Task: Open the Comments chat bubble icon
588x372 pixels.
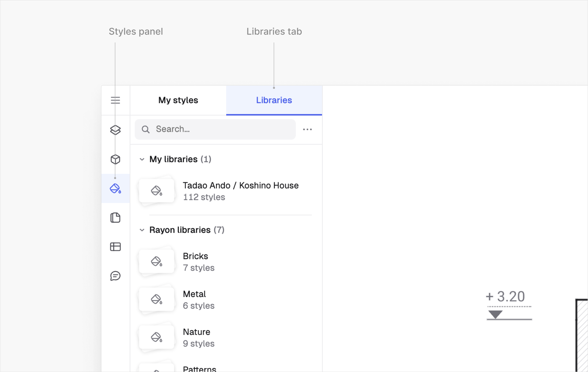Action: (115, 276)
